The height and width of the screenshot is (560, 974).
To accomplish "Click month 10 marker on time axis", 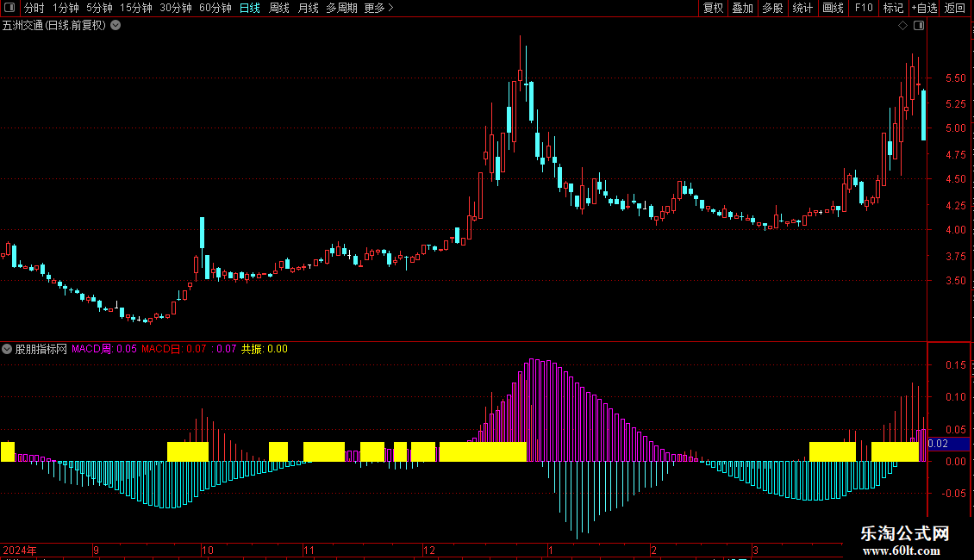I will 208,550.
